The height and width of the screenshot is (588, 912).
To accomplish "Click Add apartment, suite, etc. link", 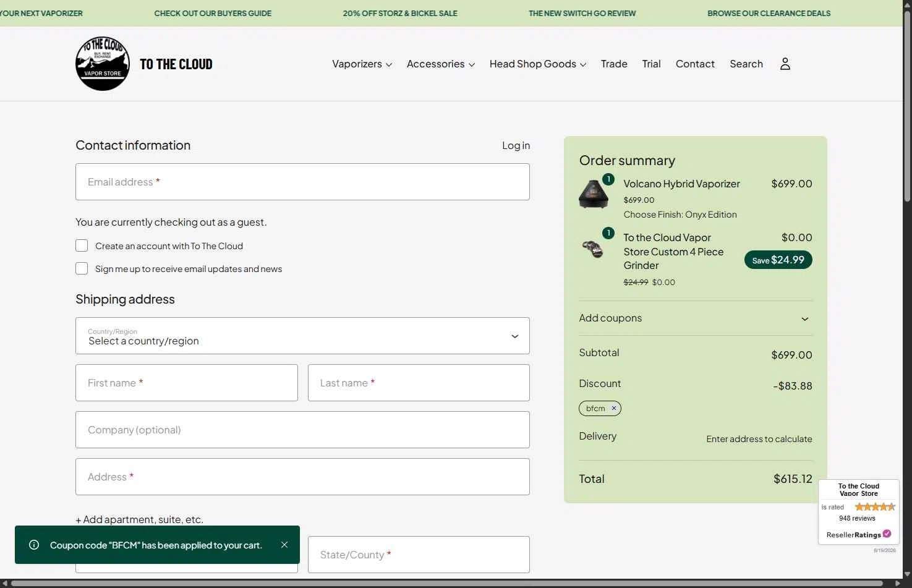I will coord(139,519).
